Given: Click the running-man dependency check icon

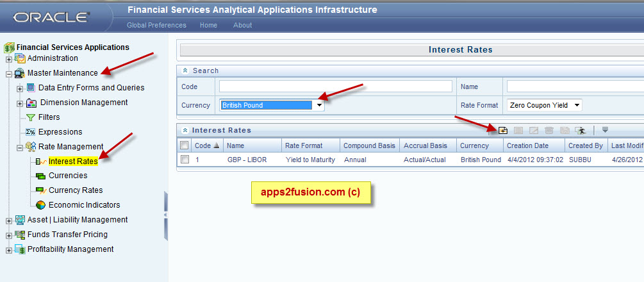Looking at the screenshot, I should pyautogui.click(x=581, y=130).
